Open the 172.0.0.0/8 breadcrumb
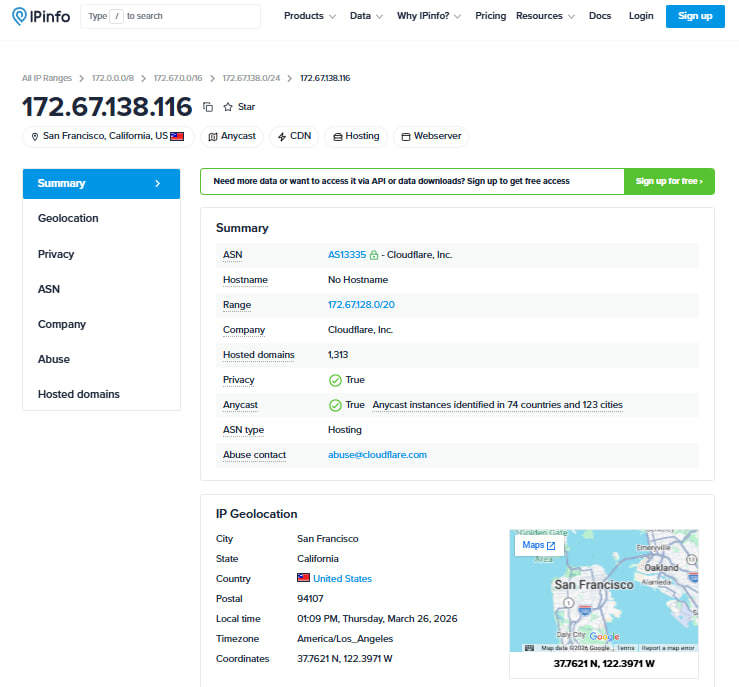739x687 pixels. (x=113, y=78)
